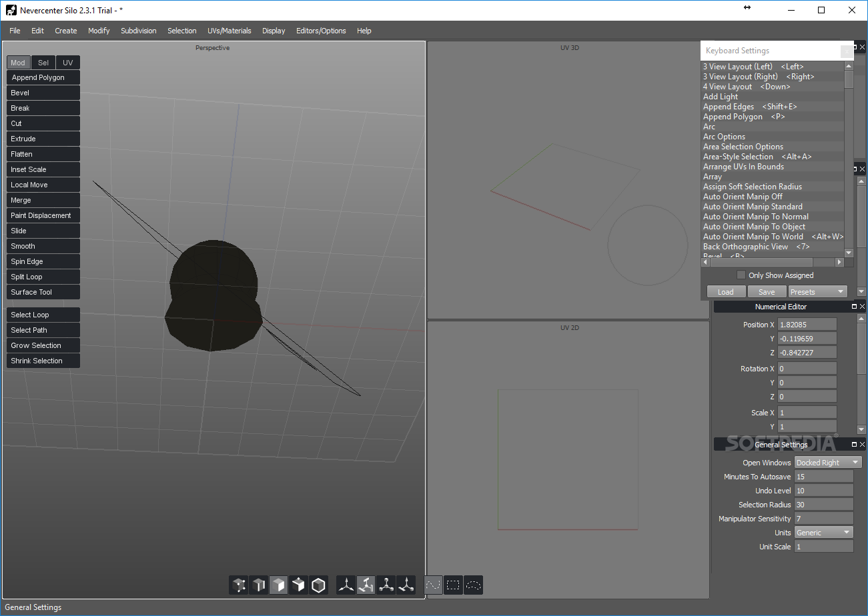Select 'Back Orthographic View' entry
This screenshot has height=616, width=868.
773,247
